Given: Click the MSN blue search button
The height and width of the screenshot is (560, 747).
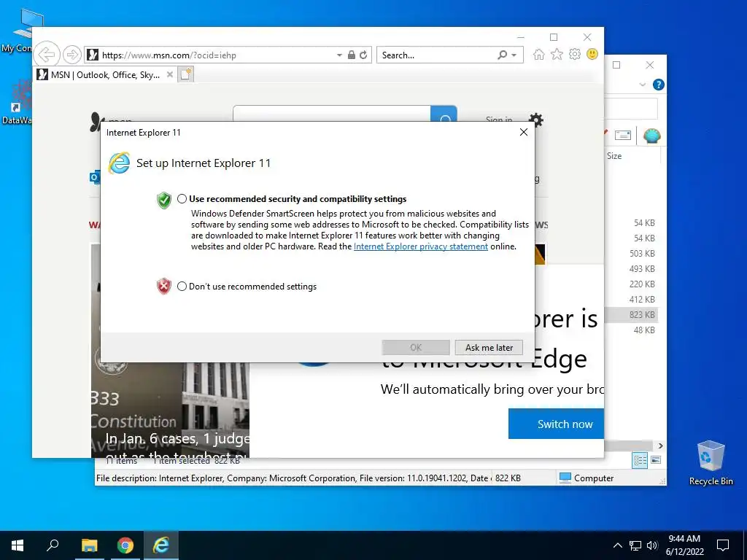Looking at the screenshot, I should (444, 114).
